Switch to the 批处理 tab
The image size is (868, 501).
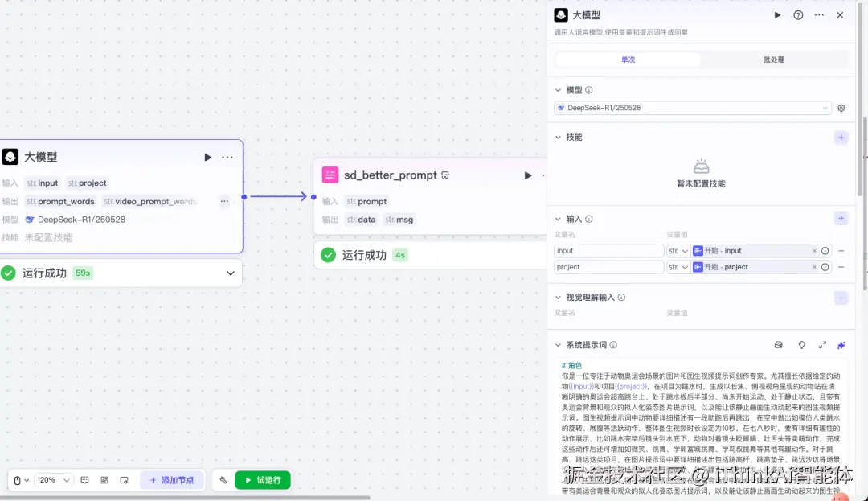(774, 60)
